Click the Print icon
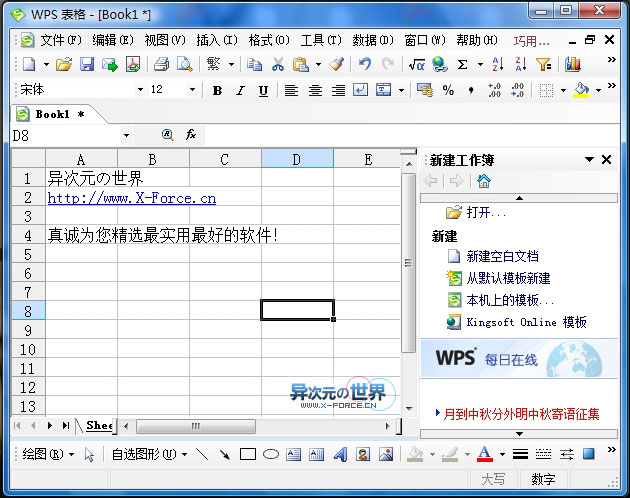 (162, 64)
